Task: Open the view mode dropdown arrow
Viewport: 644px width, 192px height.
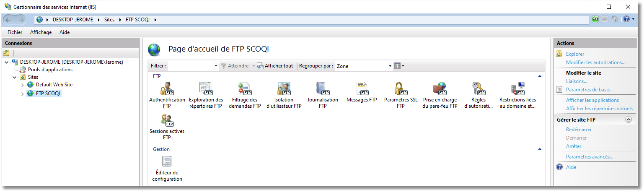Action: pyautogui.click(x=403, y=66)
